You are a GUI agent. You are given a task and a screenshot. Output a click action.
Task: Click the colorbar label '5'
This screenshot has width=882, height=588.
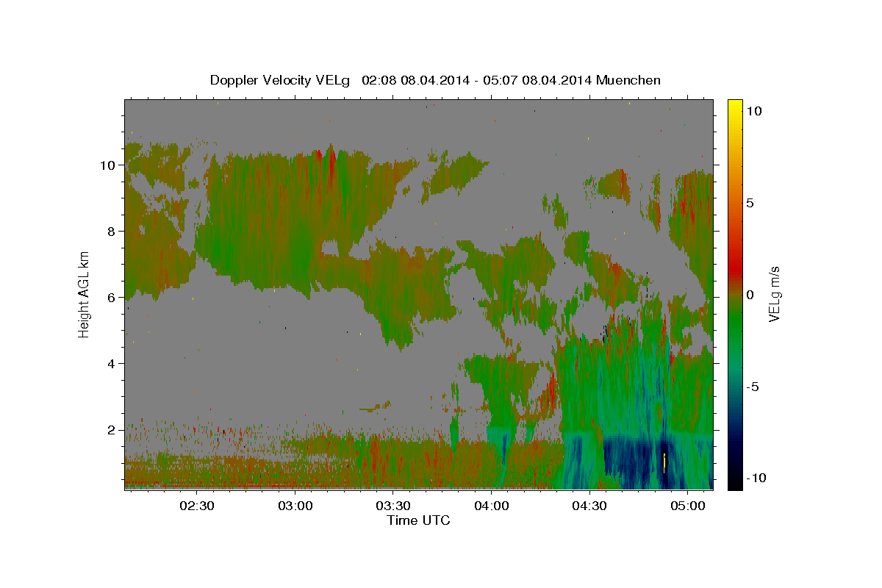(x=750, y=203)
